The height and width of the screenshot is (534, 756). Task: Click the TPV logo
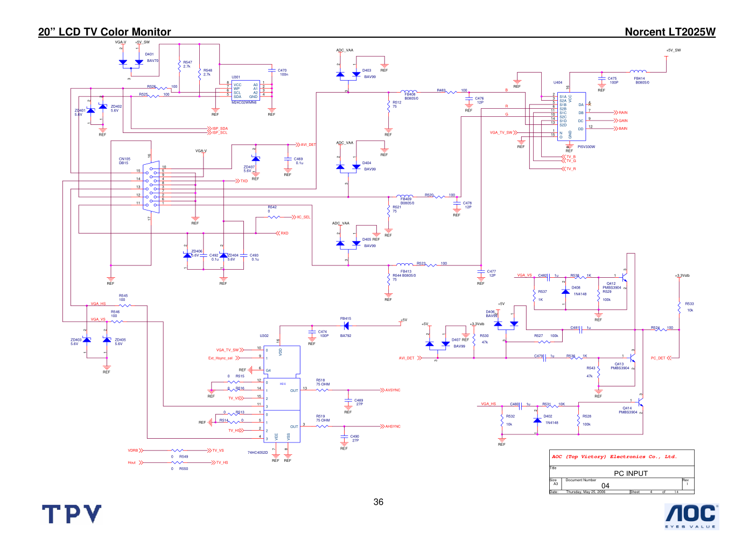tap(72, 514)
